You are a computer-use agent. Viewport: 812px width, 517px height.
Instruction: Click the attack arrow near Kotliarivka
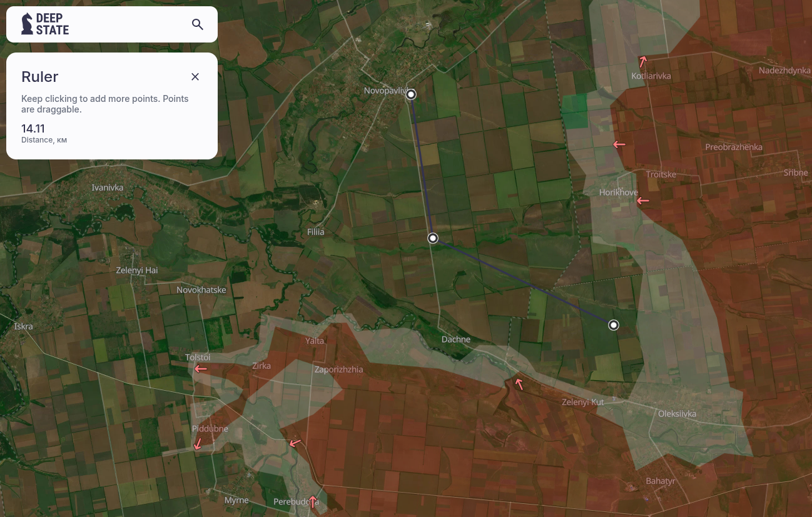(642, 61)
